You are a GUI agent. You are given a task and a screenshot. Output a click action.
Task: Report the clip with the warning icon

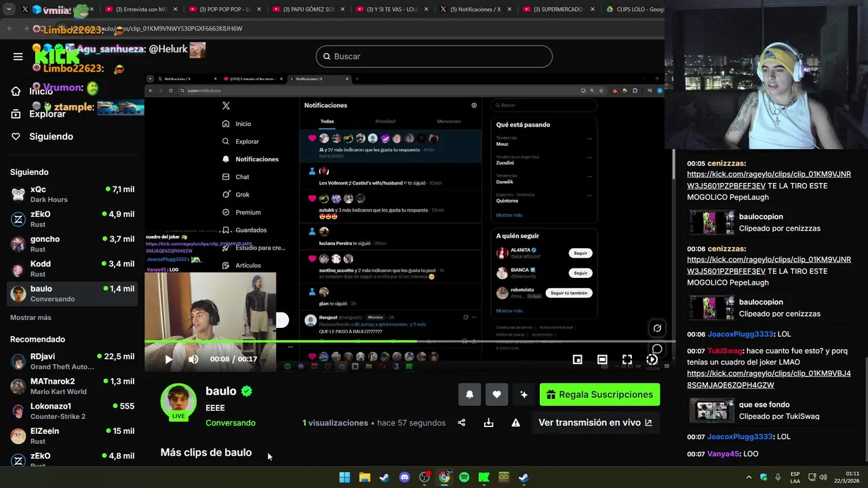(515, 422)
